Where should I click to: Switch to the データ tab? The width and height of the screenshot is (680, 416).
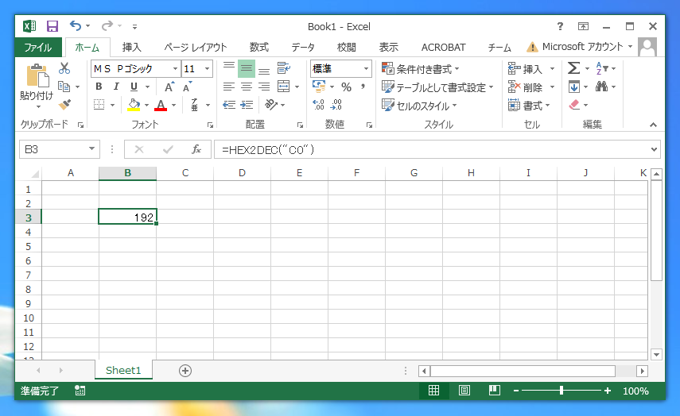point(303,47)
